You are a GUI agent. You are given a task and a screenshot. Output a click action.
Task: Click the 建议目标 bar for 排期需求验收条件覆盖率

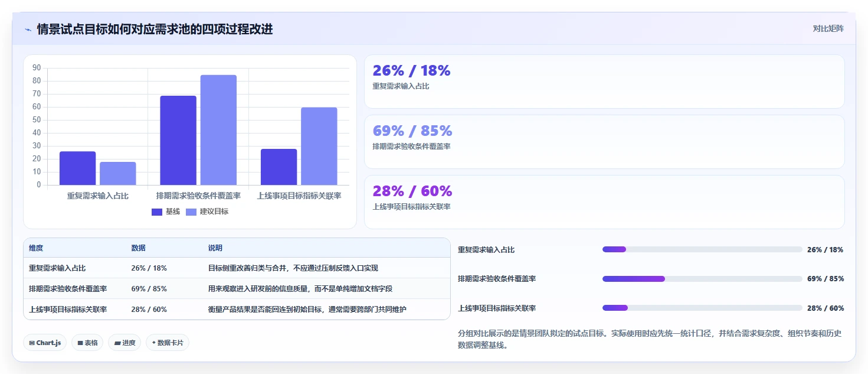(x=218, y=130)
